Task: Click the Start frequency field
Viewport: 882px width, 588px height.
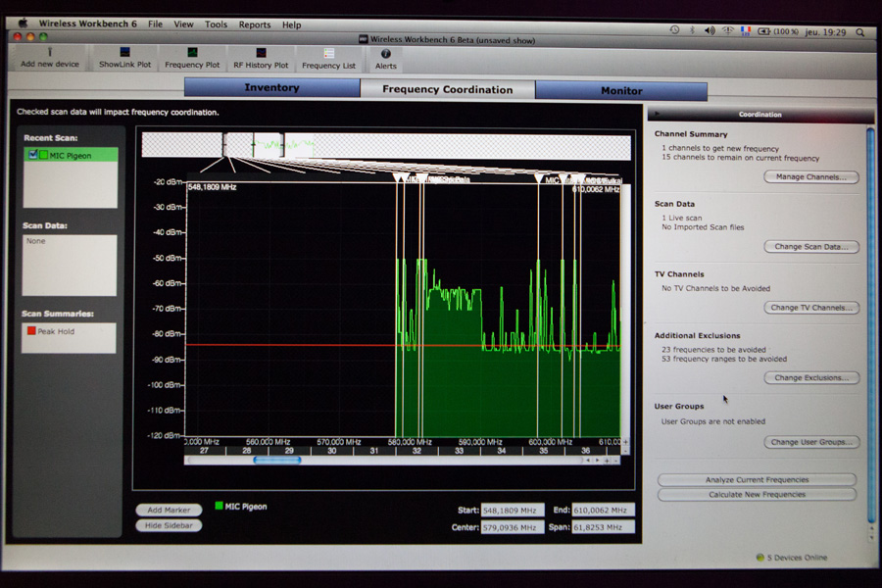Action: click(512, 511)
